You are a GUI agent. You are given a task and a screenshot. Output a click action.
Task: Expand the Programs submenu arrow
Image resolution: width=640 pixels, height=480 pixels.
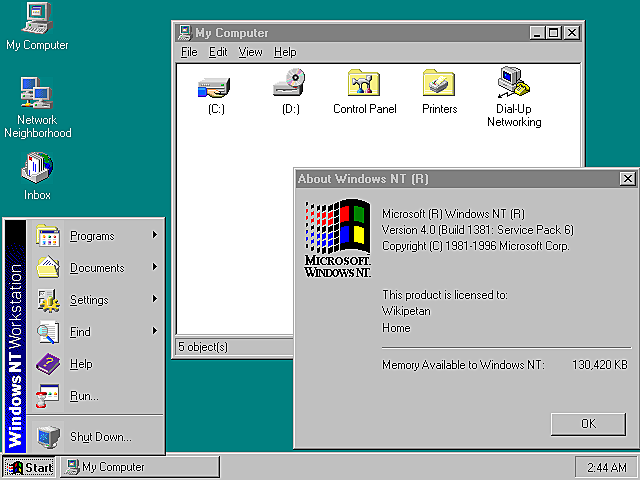coord(155,235)
